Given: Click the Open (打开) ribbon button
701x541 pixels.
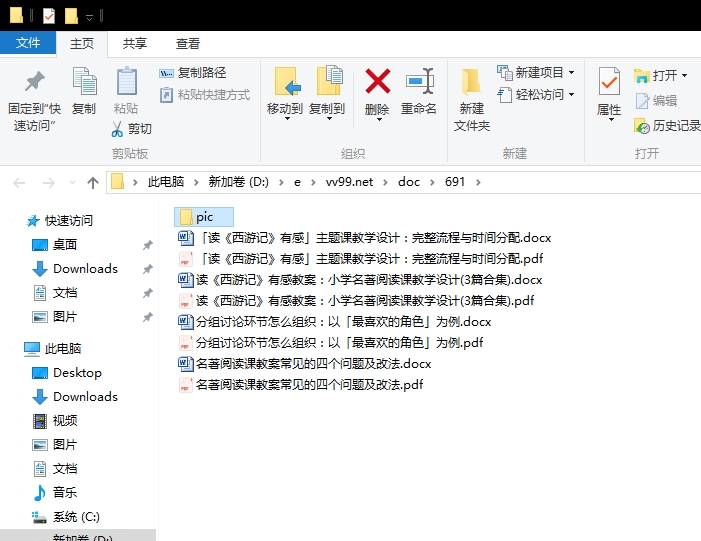Looking at the screenshot, I should coord(656,76).
